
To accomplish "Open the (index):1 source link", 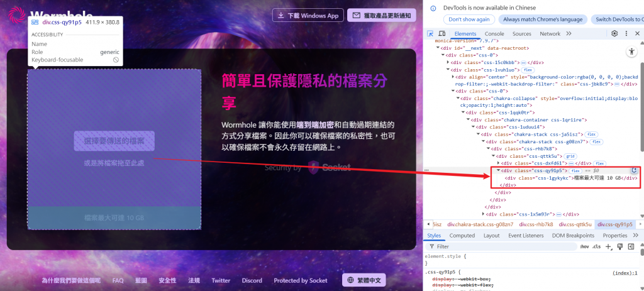I will coord(625,273).
